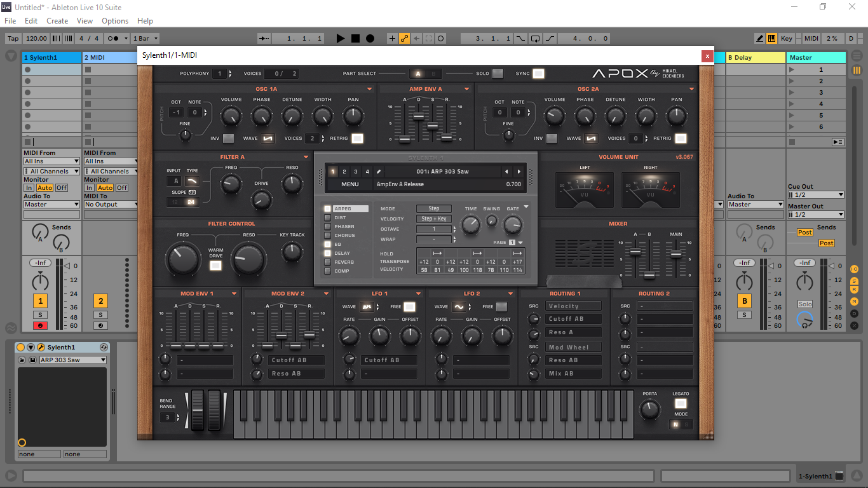868x488 pixels.
Task: Click the pencil edit icon in Sylenth display
Action: tap(378, 172)
